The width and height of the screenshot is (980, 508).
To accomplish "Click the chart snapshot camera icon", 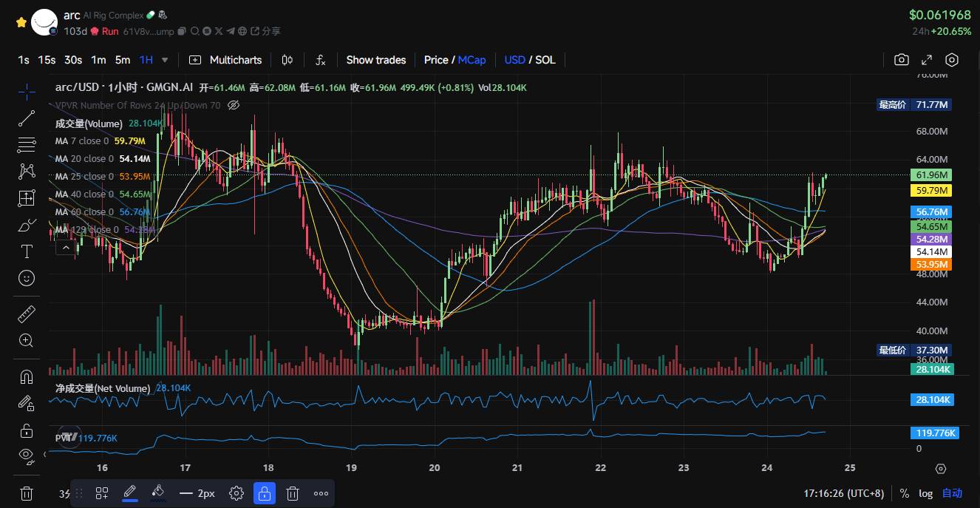I will 901,60.
